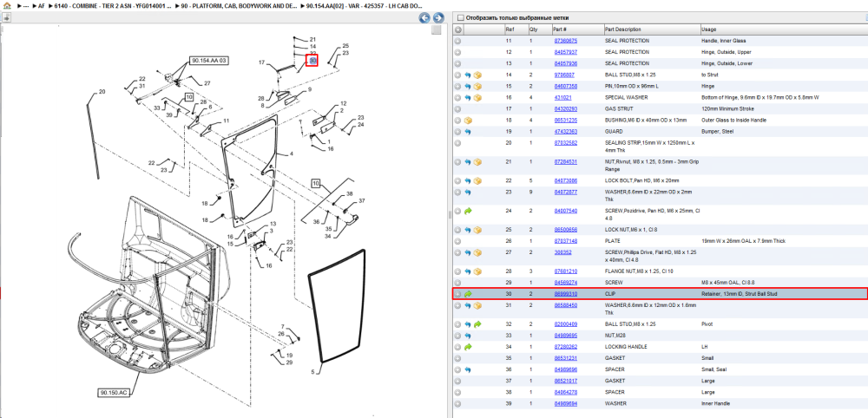Click 'LOCKING HANDLE' description text
The height and width of the screenshot is (418, 868).
coord(626,347)
